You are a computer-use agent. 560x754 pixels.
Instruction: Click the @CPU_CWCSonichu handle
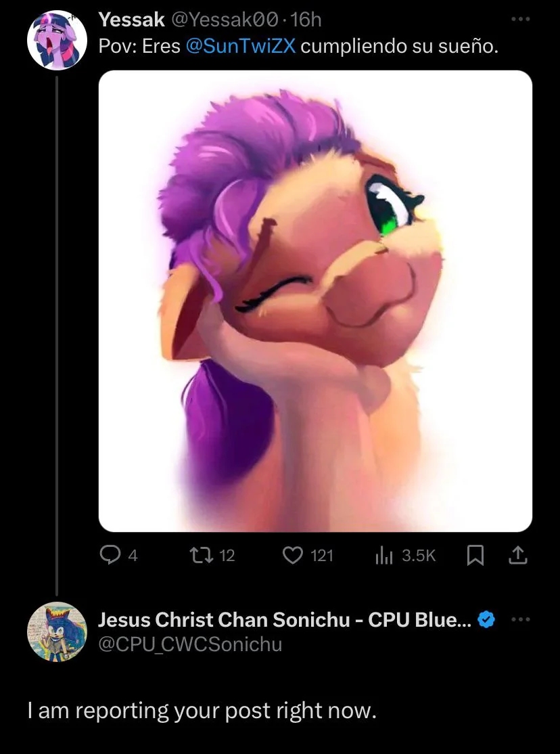[190, 645]
